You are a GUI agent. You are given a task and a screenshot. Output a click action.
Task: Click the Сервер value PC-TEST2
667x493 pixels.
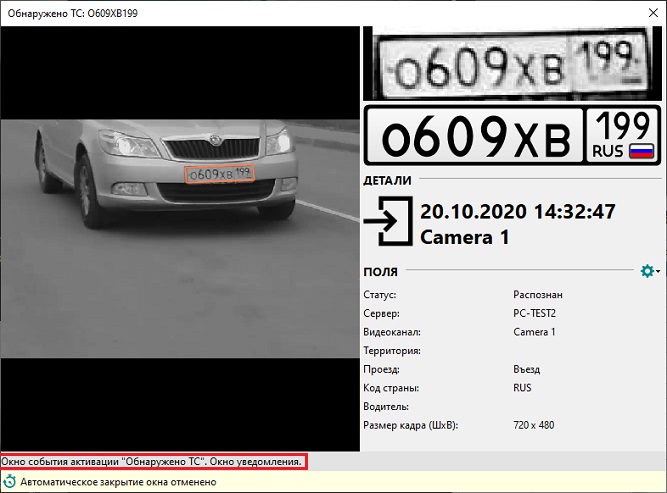pyautogui.click(x=534, y=313)
